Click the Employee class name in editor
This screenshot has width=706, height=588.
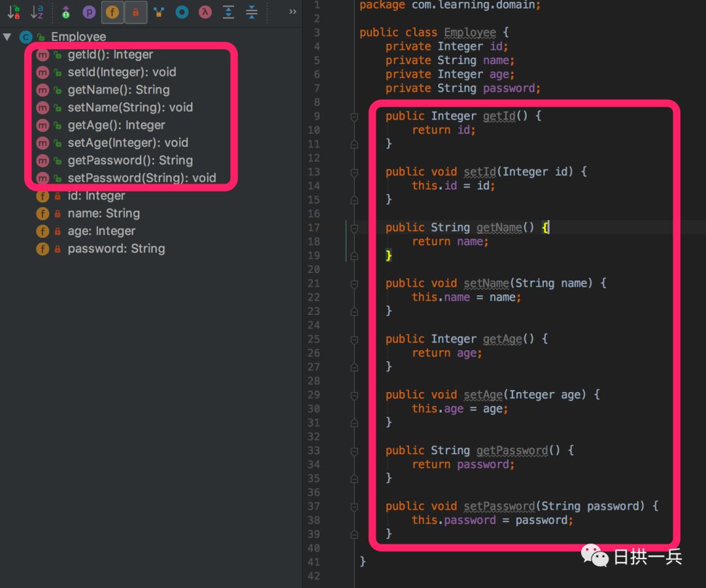pos(469,33)
